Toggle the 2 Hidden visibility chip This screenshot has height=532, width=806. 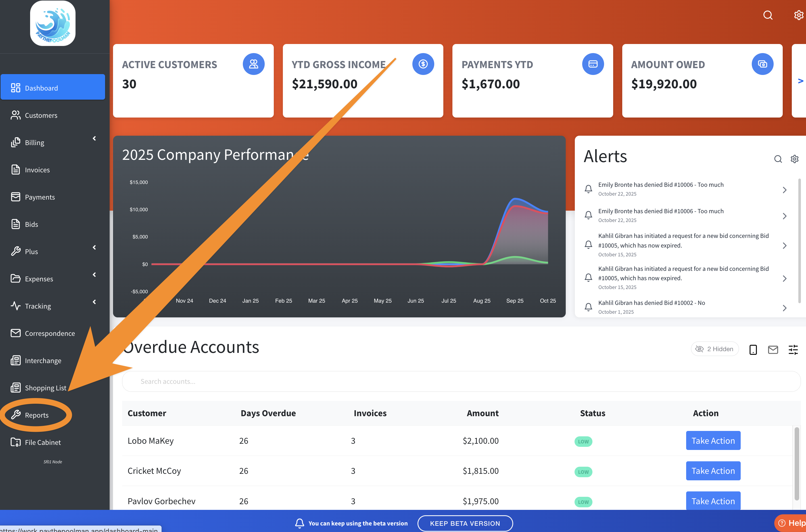click(x=714, y=349)
